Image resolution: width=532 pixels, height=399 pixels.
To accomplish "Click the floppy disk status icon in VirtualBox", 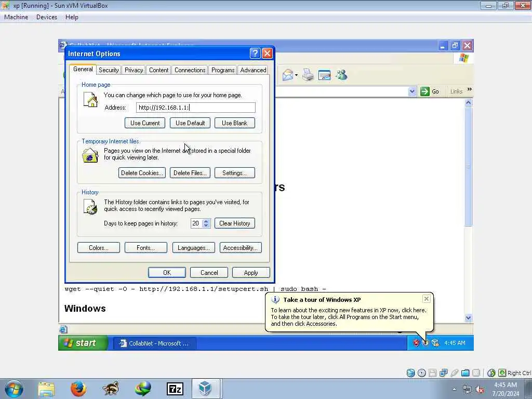I will (432, 373).
